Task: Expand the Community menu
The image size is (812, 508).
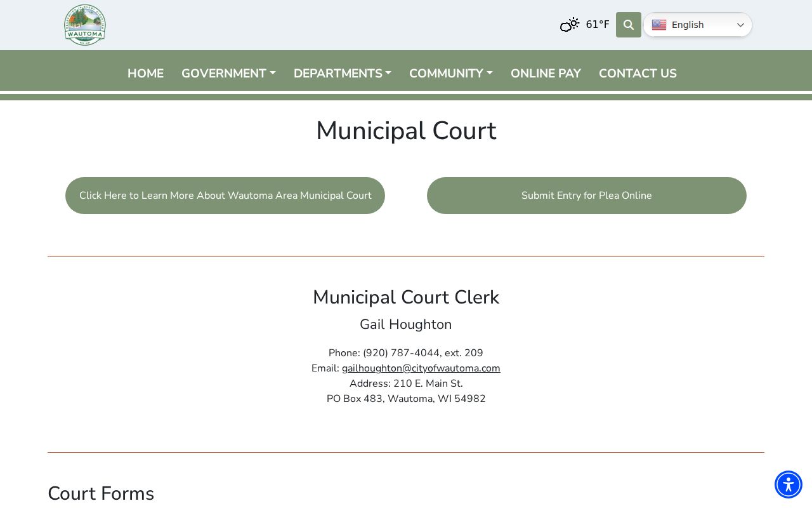Action: point(451,73)
